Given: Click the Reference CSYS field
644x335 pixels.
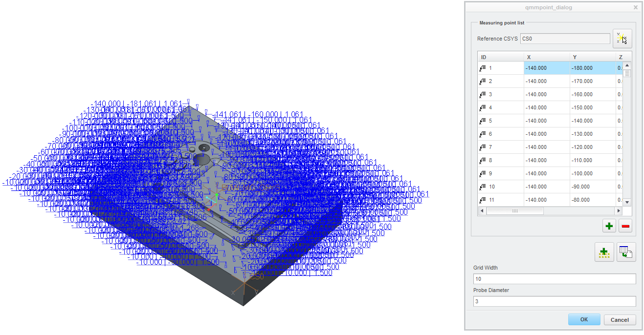Looking at the screenshot, I should [565, 39].
